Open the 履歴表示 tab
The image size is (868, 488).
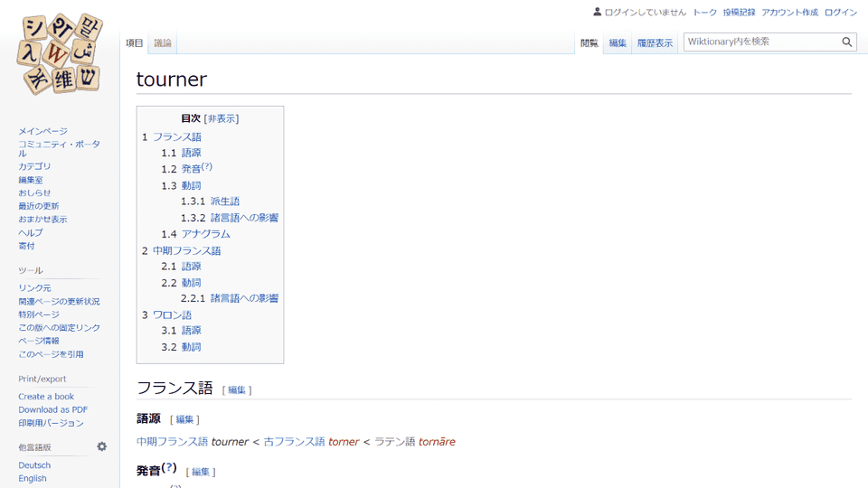coord(655,43)
